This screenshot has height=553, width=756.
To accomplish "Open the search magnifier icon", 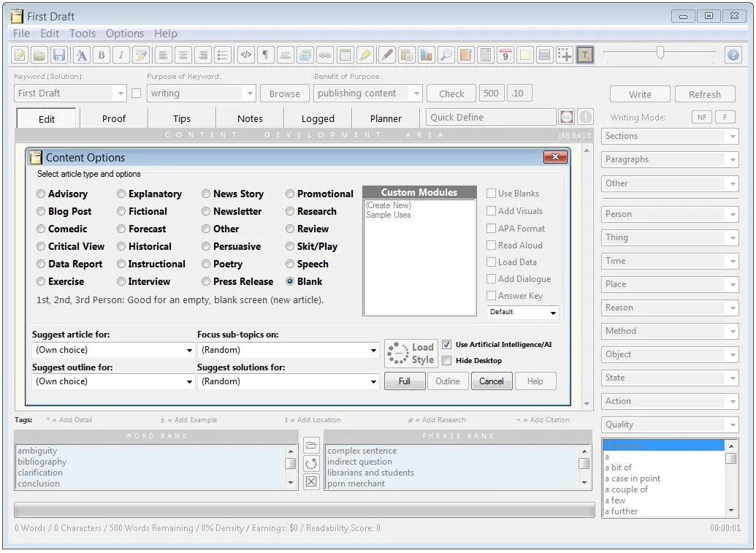I will pyautogui.click(x=445, y=55).
